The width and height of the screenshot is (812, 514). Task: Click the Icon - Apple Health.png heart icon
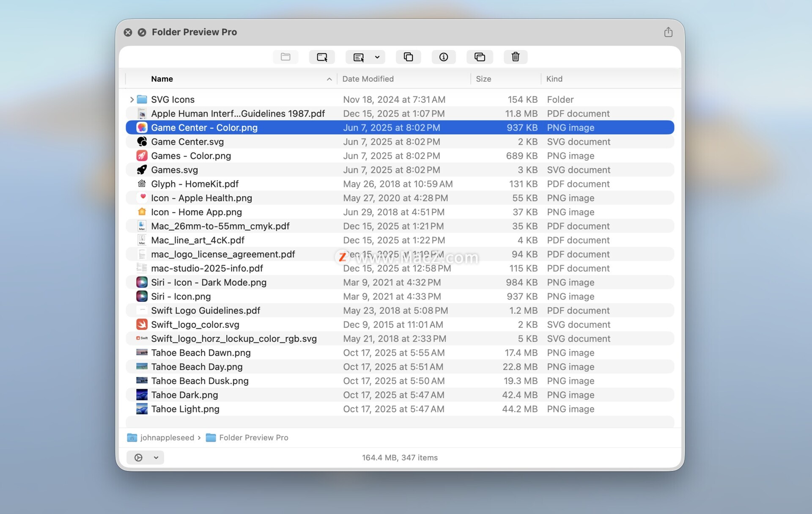[142, 198]
